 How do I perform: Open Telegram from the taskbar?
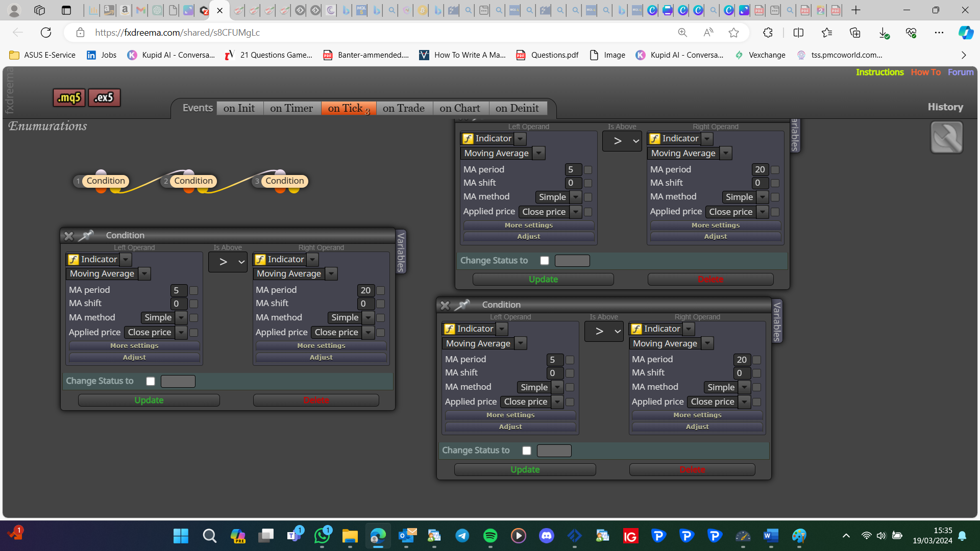(462, 536)
